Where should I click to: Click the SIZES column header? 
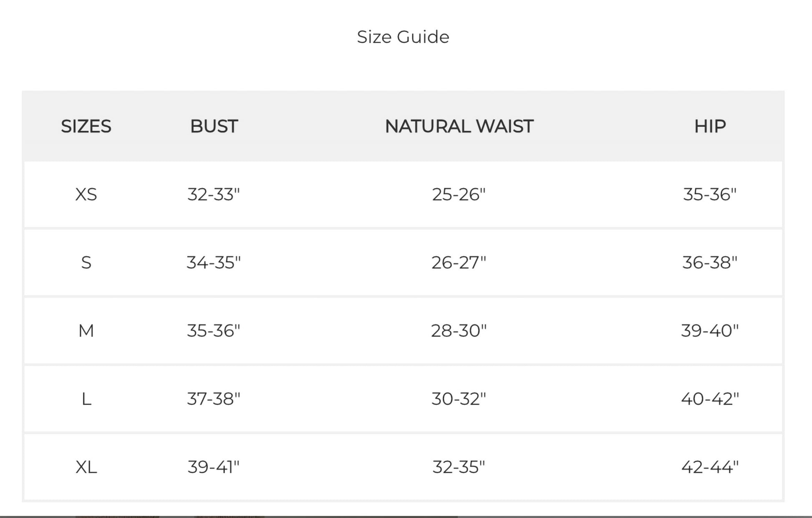86,126
